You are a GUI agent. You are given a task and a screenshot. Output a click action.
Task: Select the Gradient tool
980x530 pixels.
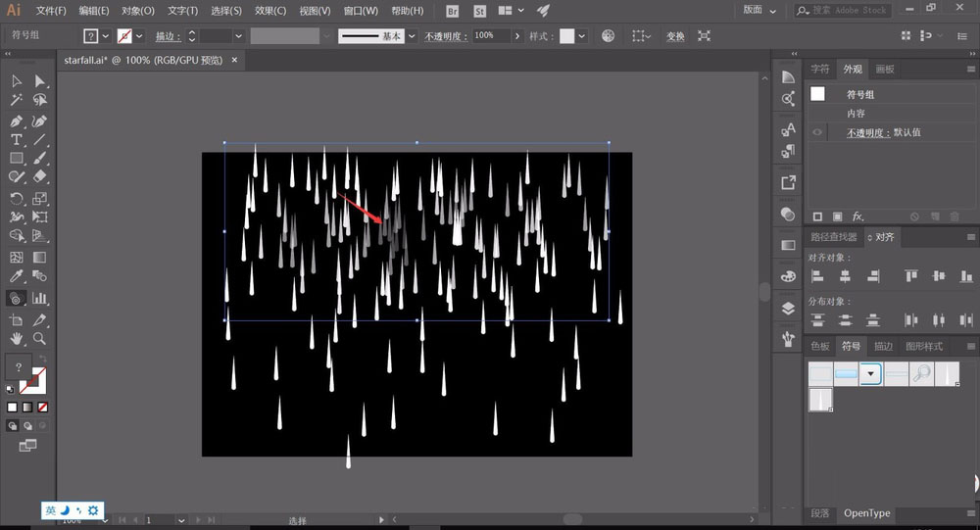coord(40,258)
